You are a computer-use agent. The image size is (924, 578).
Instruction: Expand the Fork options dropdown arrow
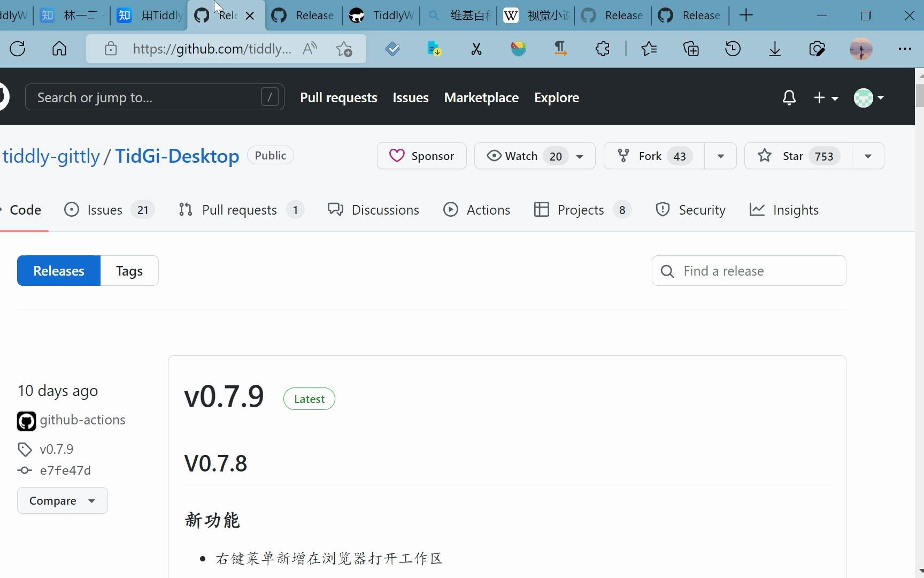click(x=720, y=156)
